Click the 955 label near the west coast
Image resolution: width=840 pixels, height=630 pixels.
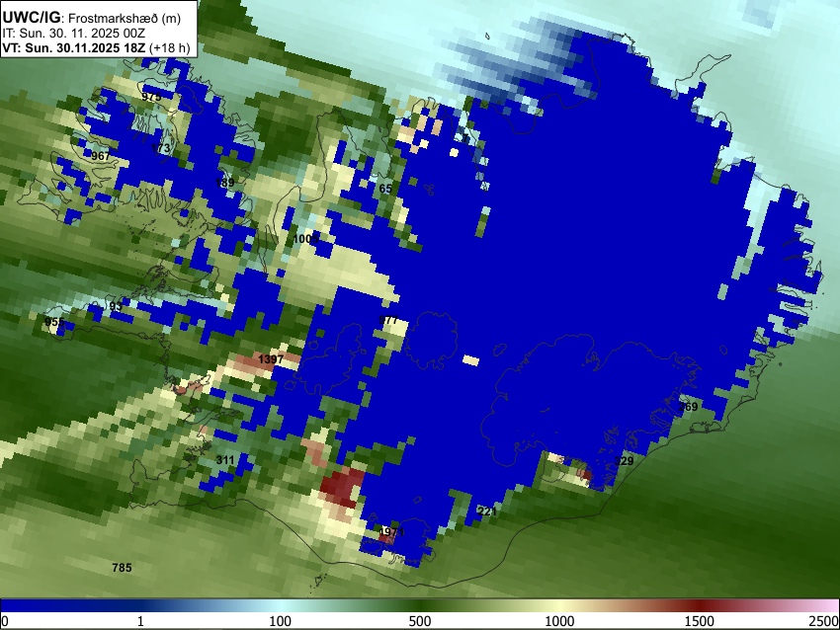tap(54, 322)
